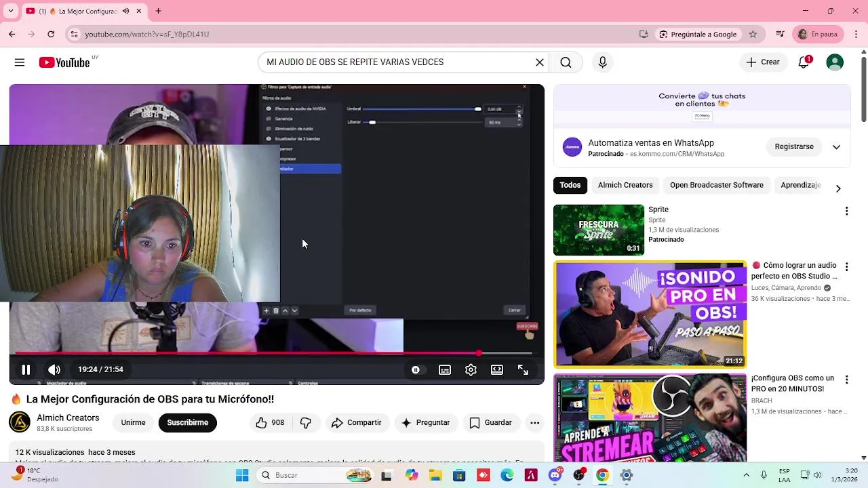Open a new browser tab
Viewport: 868px width, 488px height.
point(158,11)
